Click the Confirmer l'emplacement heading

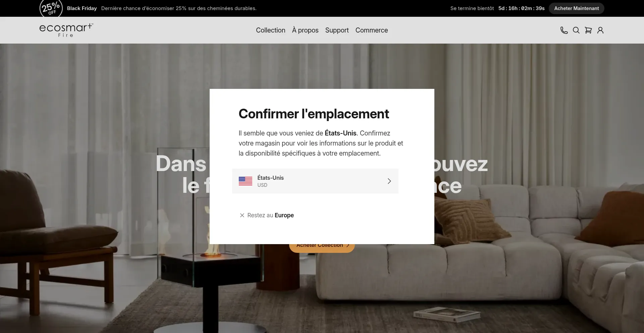[314, 114]
